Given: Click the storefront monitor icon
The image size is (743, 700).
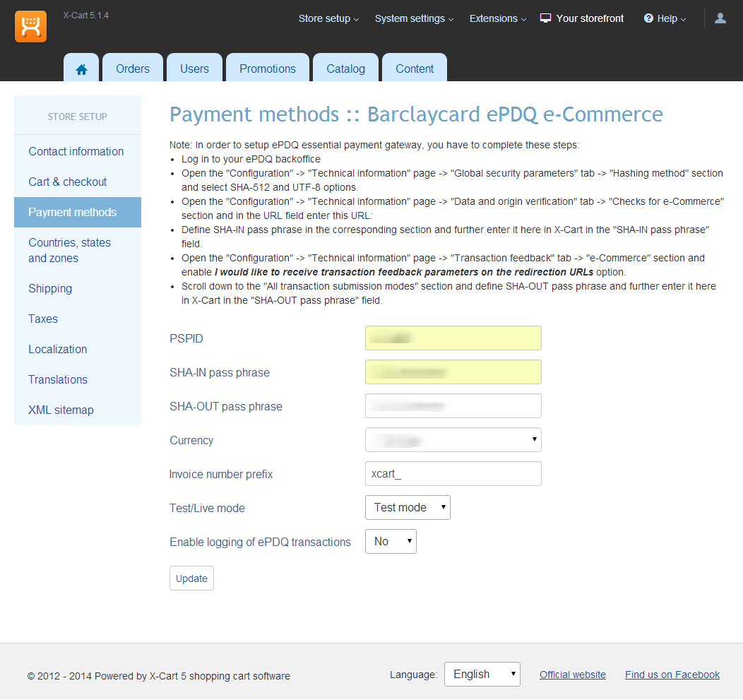Looking at the screenshot, I should pyautogui.click(x=546, y=18).
